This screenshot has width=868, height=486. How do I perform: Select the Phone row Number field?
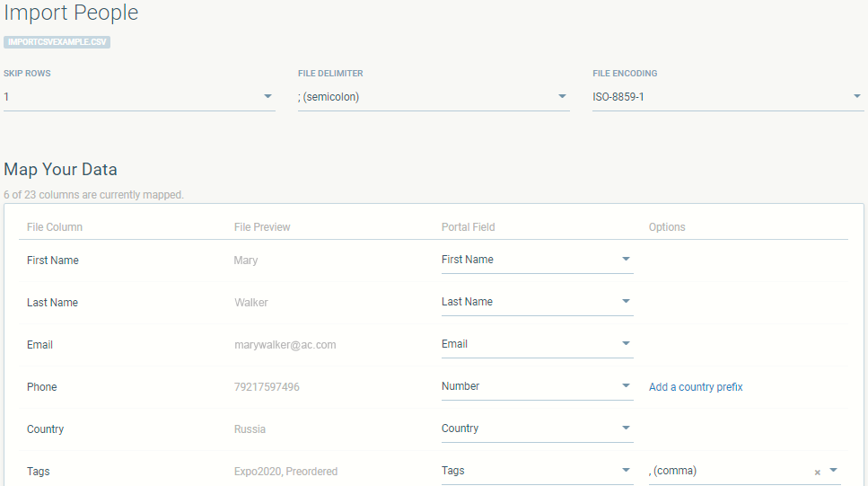tap(525, 386)
